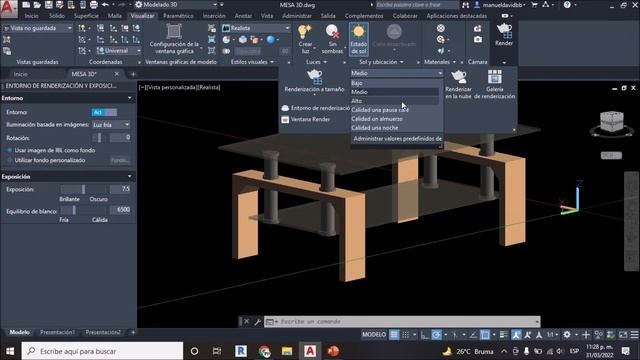Click Renderizar en la nube icon

(458, 77)
